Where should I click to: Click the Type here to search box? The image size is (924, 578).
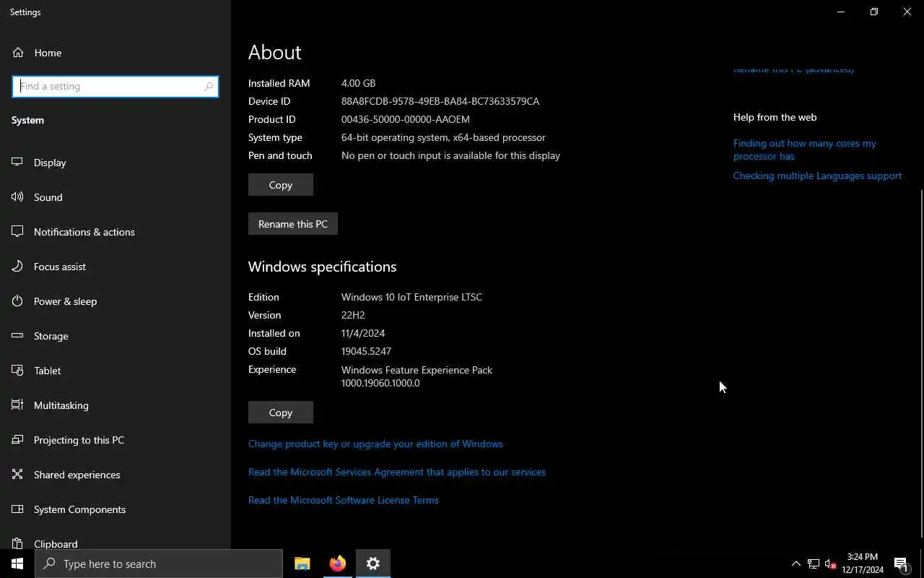point(159,564)
